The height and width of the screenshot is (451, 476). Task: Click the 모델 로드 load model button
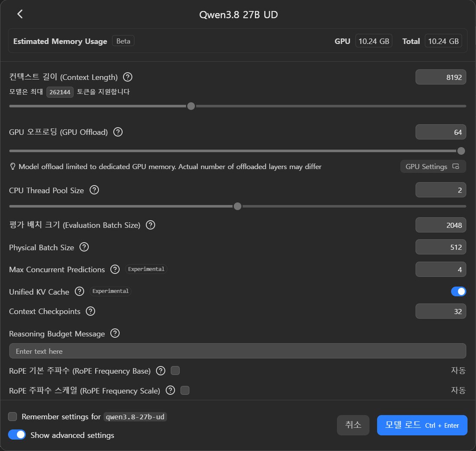(x=422, y=425)
